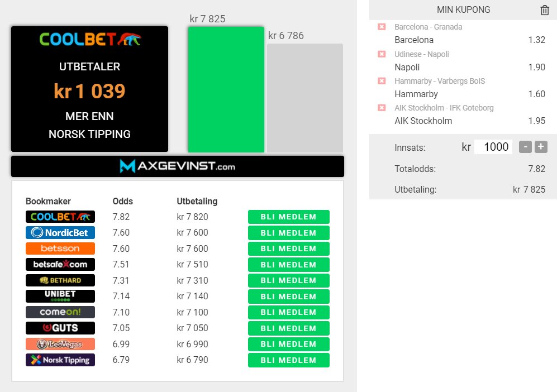This screenshot has height=392, width=557.
Task: Open the betsson logo
Action: tap(60, 248)
